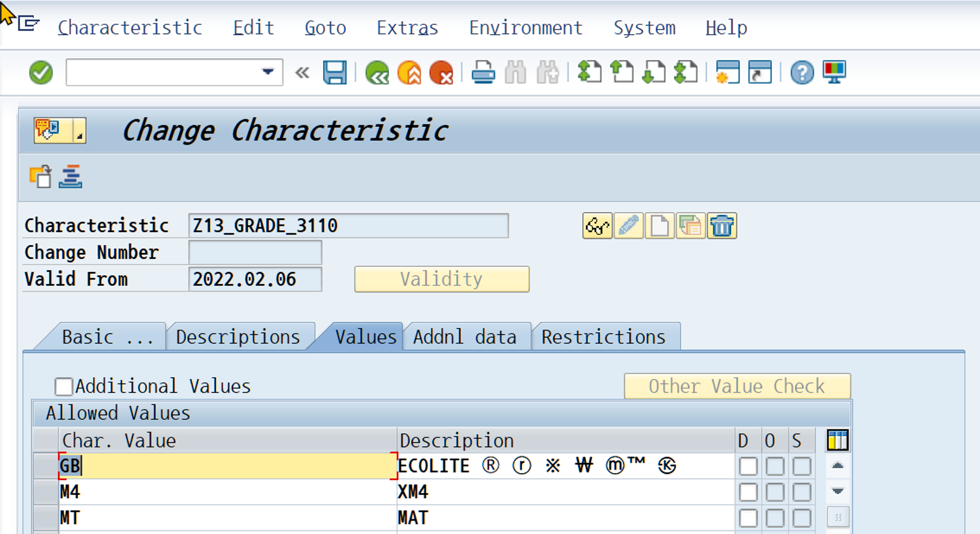Expand the small arrow beside title icon

click(80, 130)
